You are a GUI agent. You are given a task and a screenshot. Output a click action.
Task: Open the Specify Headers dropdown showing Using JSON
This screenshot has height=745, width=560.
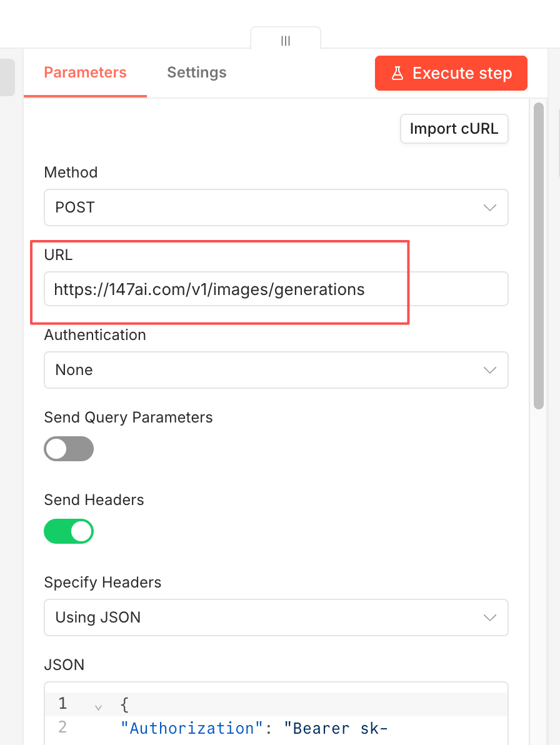(x=276, y=617)
